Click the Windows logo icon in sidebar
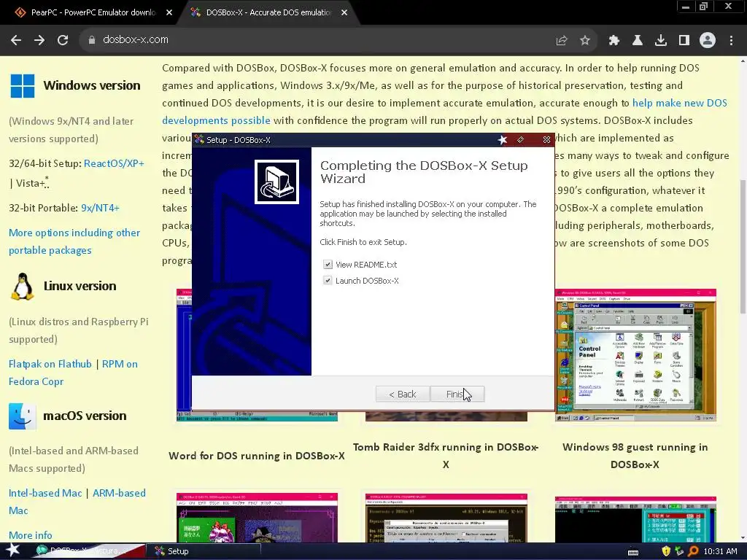Image resolution: width=747 pixels, height=560 pixels. [x=23, y=86]
